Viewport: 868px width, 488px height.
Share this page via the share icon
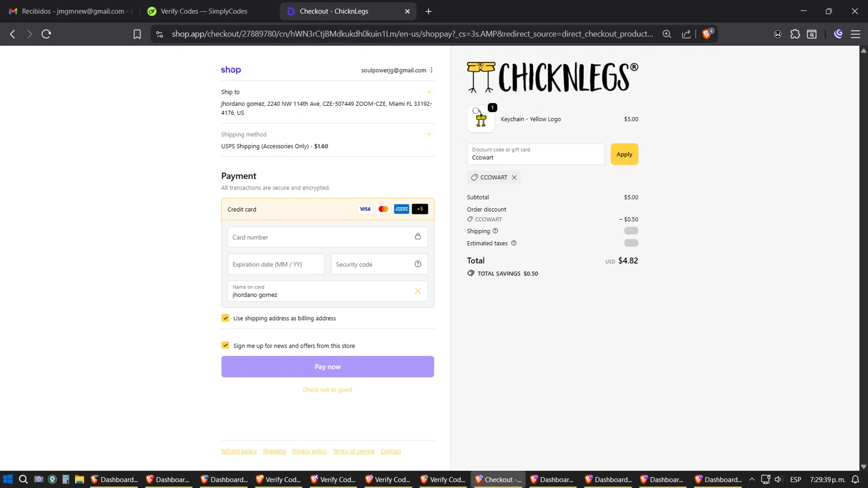click(x=686, y=34)
